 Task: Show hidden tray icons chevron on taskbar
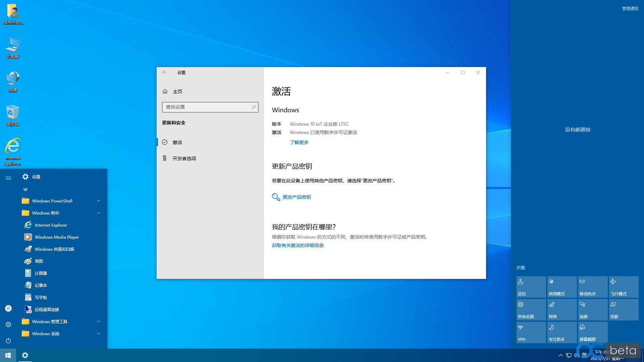[561, 355]
